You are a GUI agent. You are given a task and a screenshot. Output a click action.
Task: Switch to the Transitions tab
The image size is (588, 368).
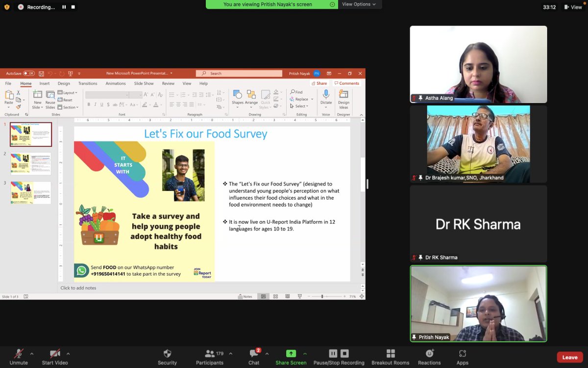[x=88, y=83]
